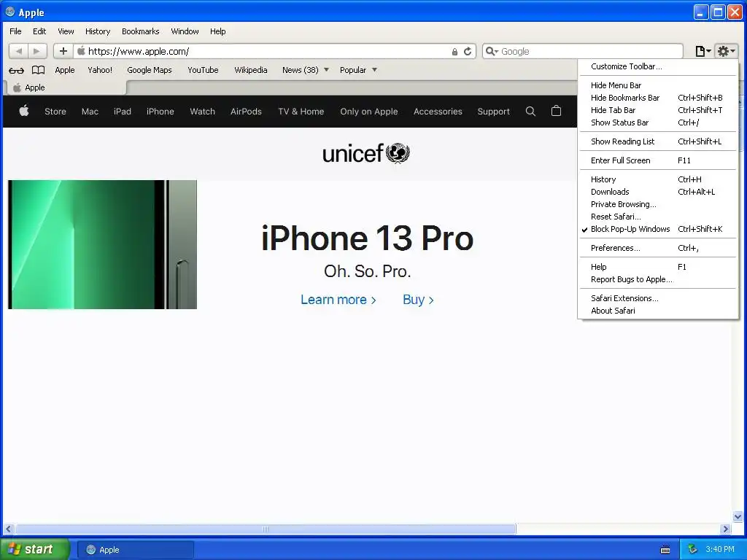Screen dimensions: 747x560
Task: Click the Apple taskbar window button
Action: [x=135, y=550]
